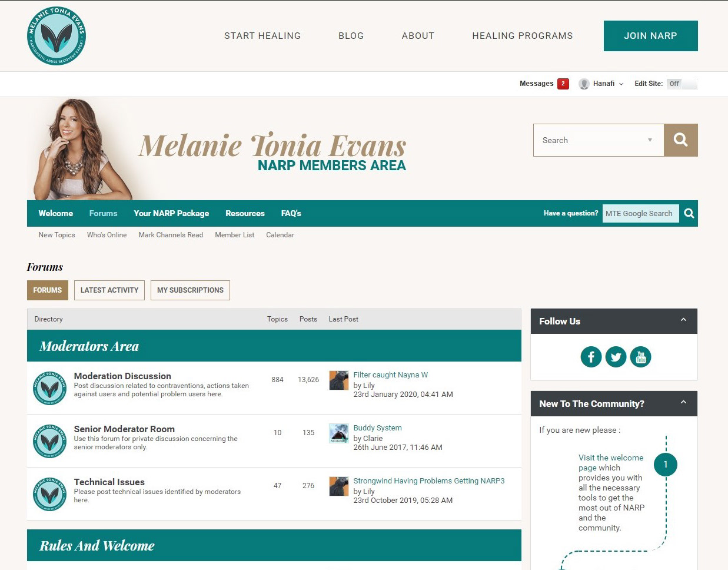Switch to LATEST ACTIVITY tab
Viewport: 728px width, 570px height.
tap(109, 290)
